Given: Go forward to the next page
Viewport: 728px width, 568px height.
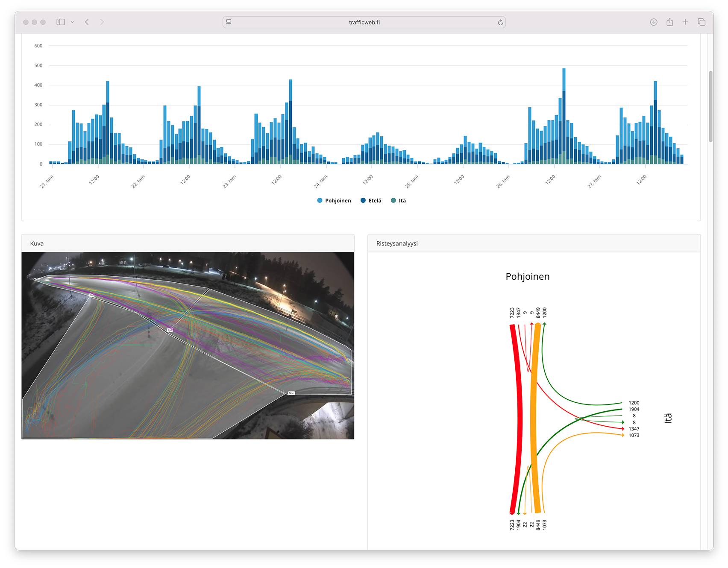Looking at the screenshot, I should click(x=102, y=22).
